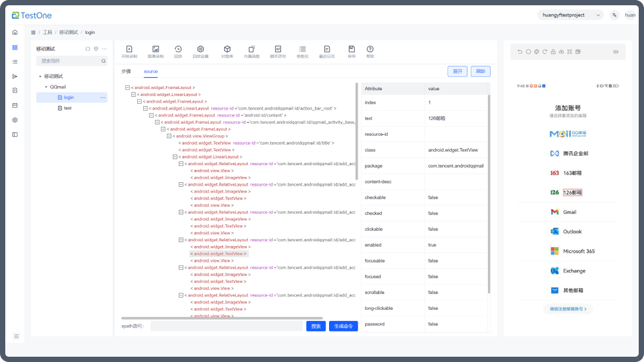Collapse the QQmail tree folder
This screenshot has height=362, width=644.
tap(46, 87)
